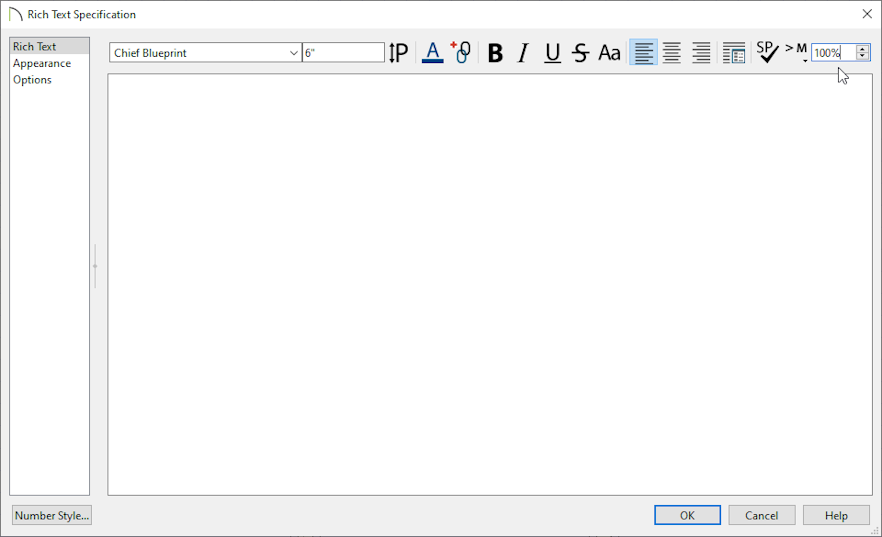Toggle bold formatting
The image size is (882, 537).
pos(495,53)
